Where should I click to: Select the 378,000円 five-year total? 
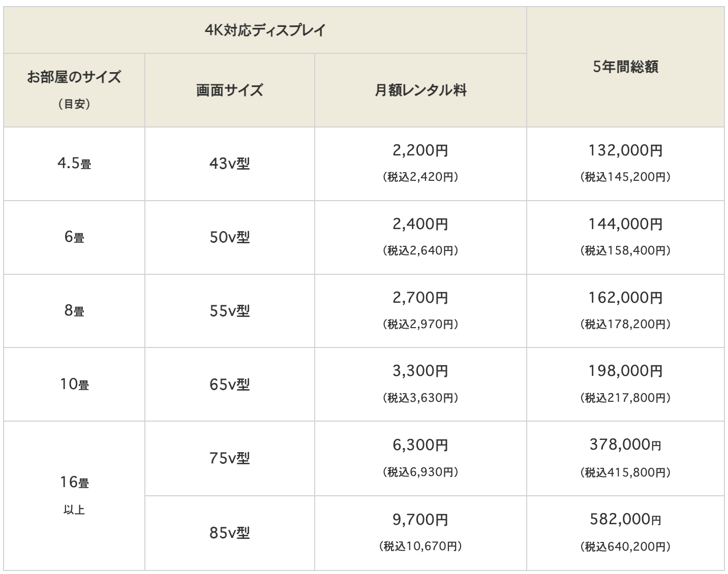click(x=625, y=444)
